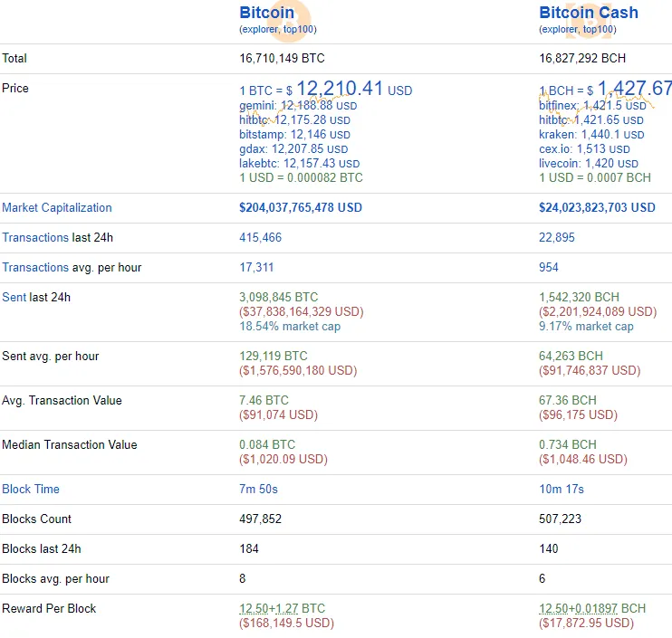Click the ($17,872.95 USD) reward amount
Screen dimensions: 672x638
point(586,623)
